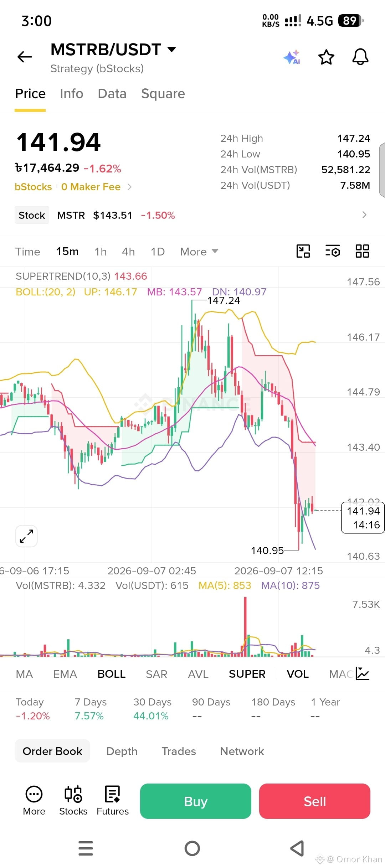This screenshot has width=385, height=868.
Task: Tap the red Sell button
Action: [315, 801]
